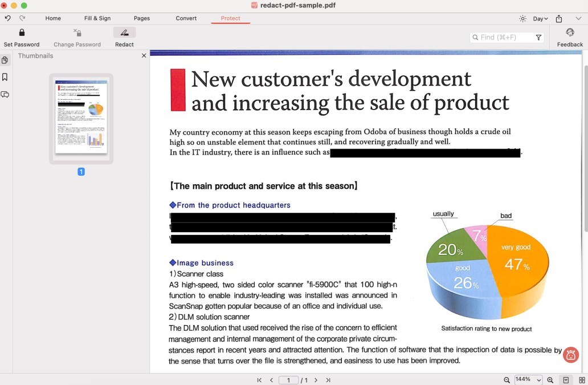
Task: Open the Fill & Sign tab
Action: click(x=96, y=18)
